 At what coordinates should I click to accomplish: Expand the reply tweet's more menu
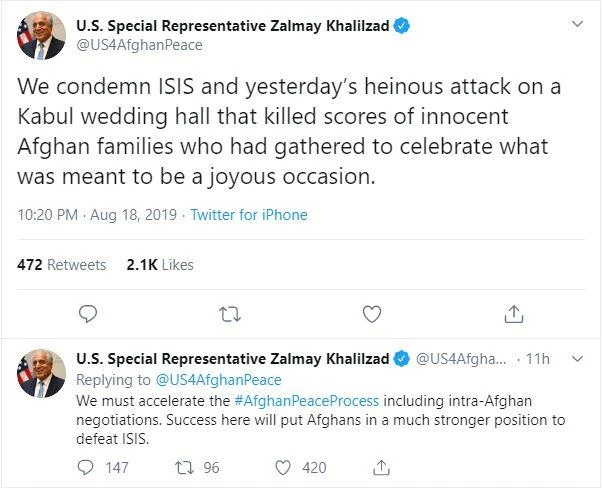tap(577, 358)
